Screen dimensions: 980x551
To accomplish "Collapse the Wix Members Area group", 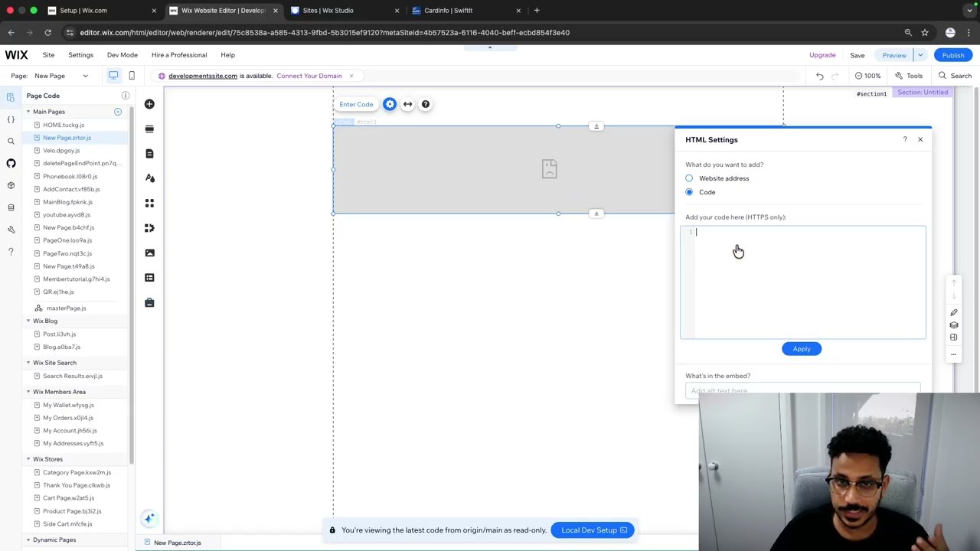I will tap(28, 392).
